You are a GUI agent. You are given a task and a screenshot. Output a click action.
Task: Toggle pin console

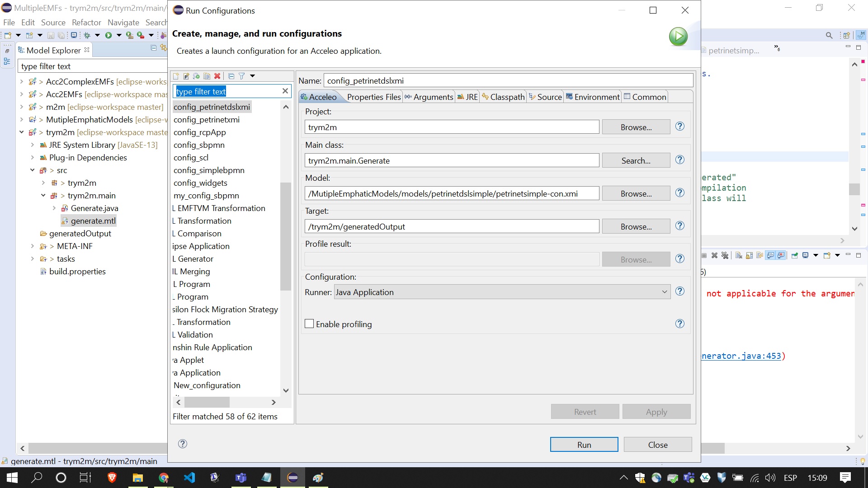pyautogui.click(x=795, y=255)
